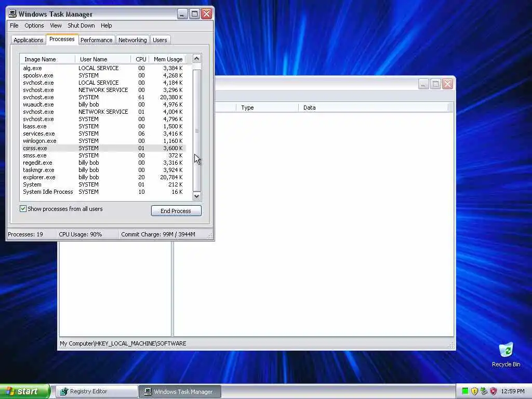Open the Options menu
Screen dimensions: 532x399
click(x=34, y=25)
